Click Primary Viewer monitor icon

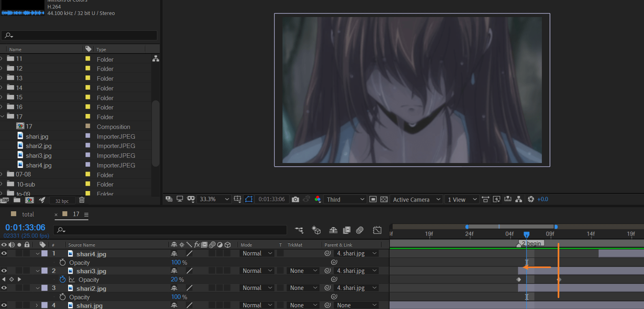pyautogui.click(x=180, y=199)
